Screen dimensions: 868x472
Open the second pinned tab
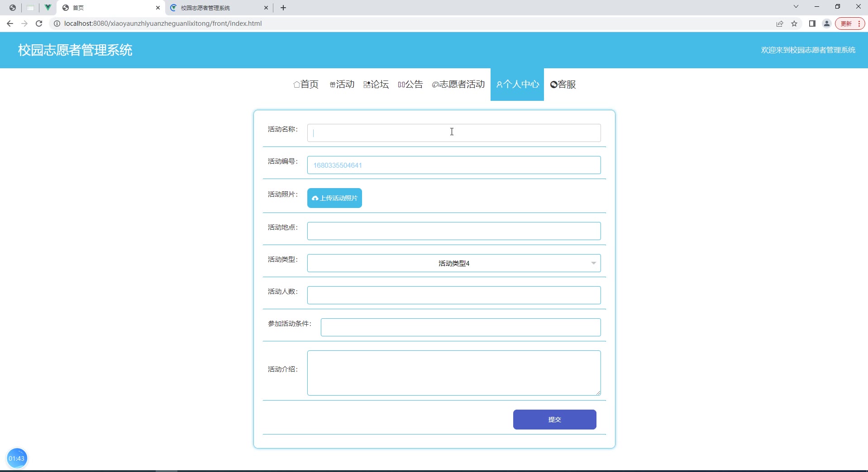click(x=30, y=8)
